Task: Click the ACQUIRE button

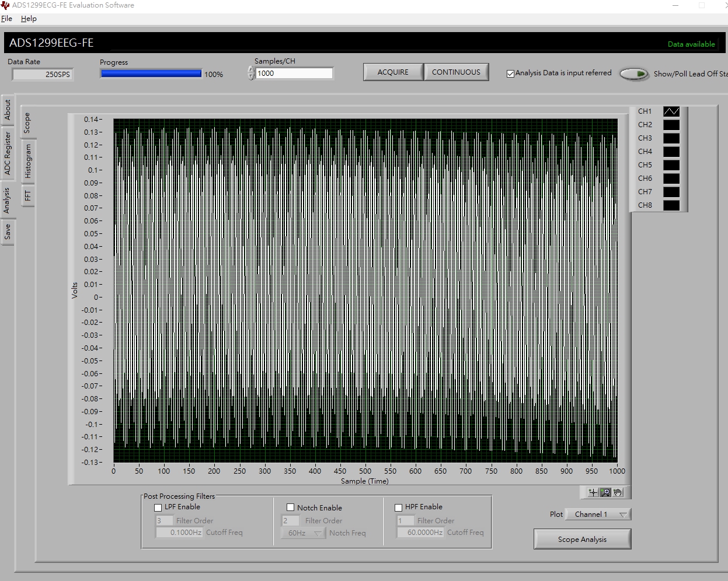Action: pos(393,72)
